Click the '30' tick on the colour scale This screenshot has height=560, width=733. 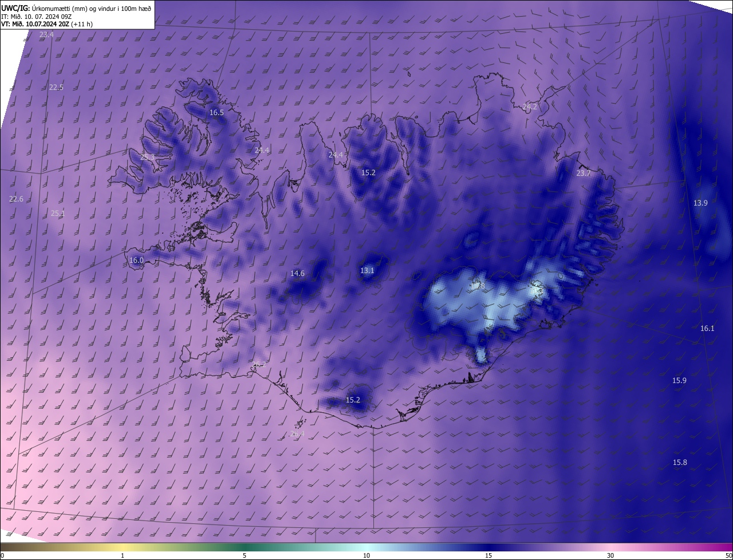click(610, 555)
